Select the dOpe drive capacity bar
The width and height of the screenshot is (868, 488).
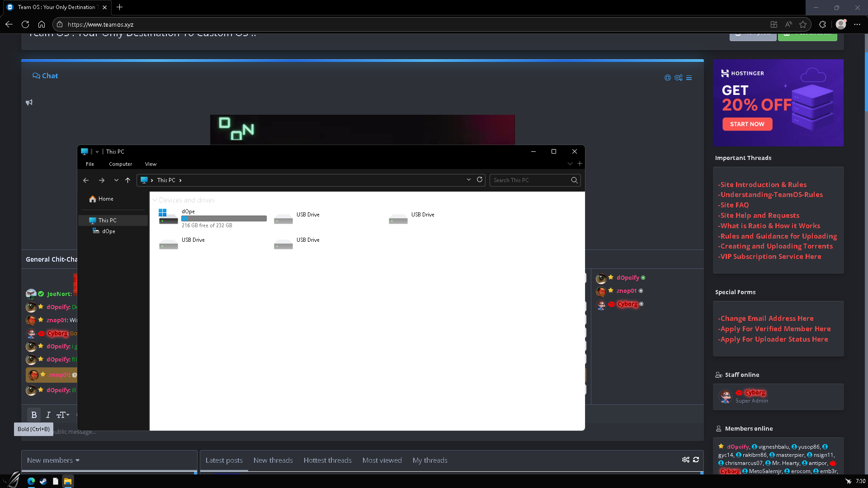pos(224,219)
